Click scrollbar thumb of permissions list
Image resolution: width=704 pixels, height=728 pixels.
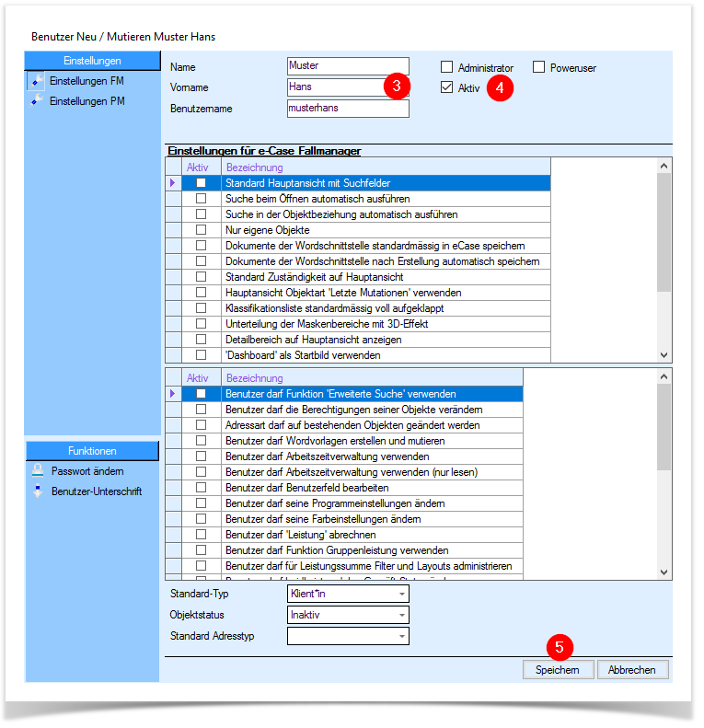(x=664, y=427)
